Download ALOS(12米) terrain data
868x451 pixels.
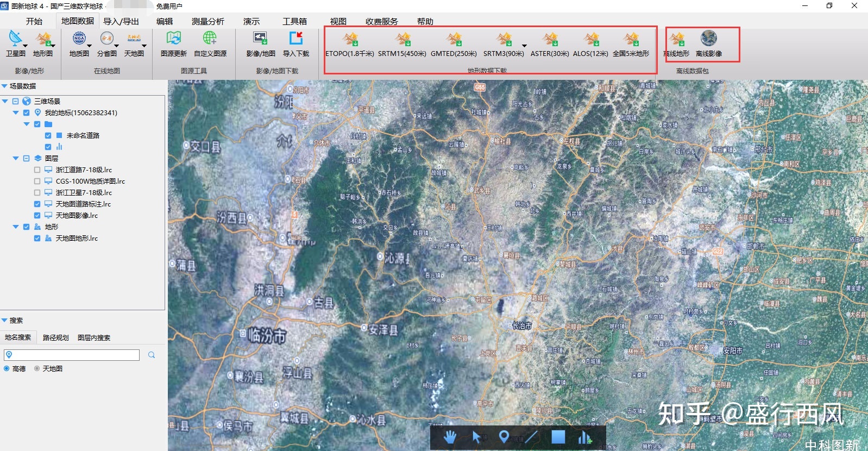(x=590, y=45)
